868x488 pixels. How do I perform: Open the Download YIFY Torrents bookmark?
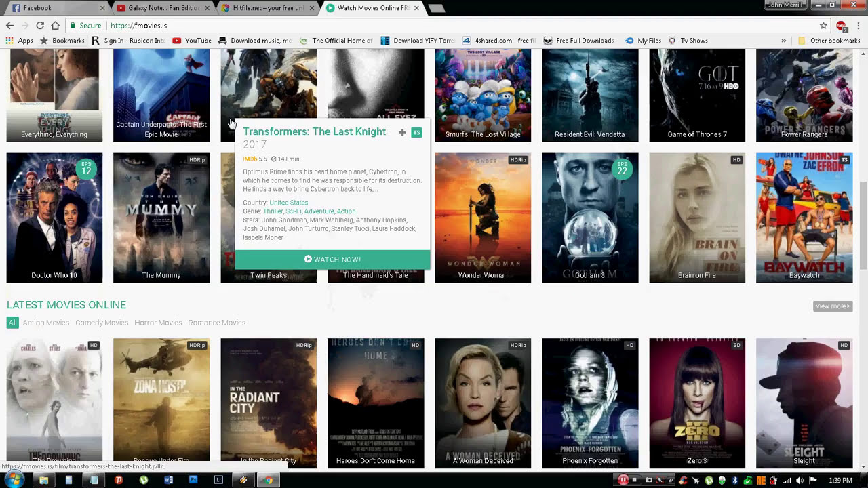[x=417, y=41]
